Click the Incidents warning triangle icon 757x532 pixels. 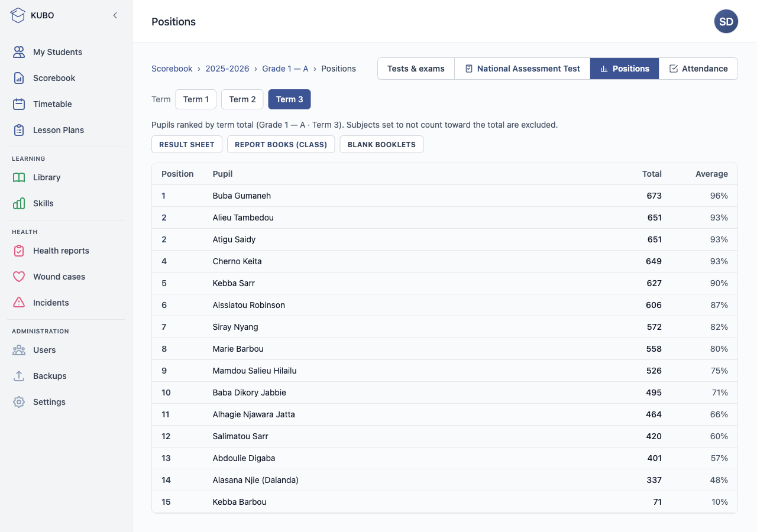point(19,303)
